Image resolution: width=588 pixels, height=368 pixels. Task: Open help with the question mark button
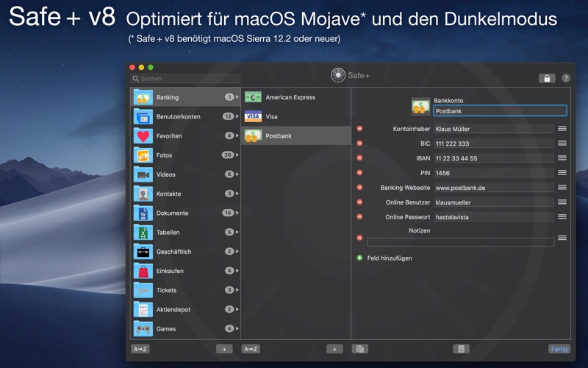566,78
